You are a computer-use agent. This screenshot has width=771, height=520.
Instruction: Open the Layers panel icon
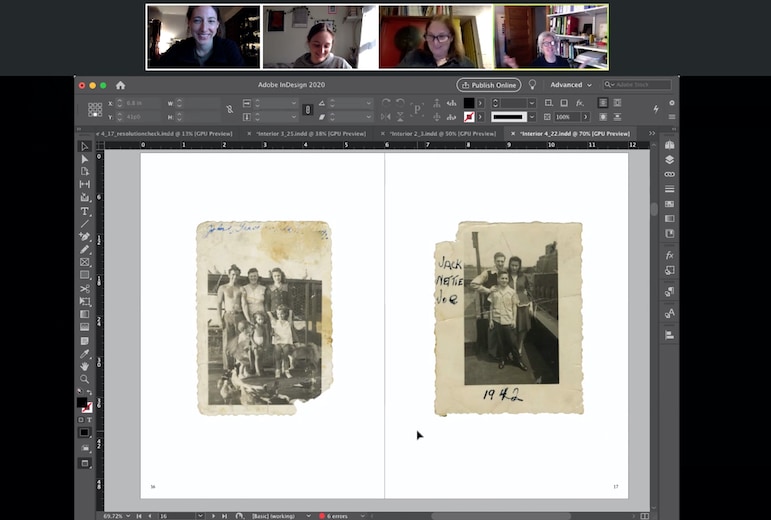coord(669,160)
